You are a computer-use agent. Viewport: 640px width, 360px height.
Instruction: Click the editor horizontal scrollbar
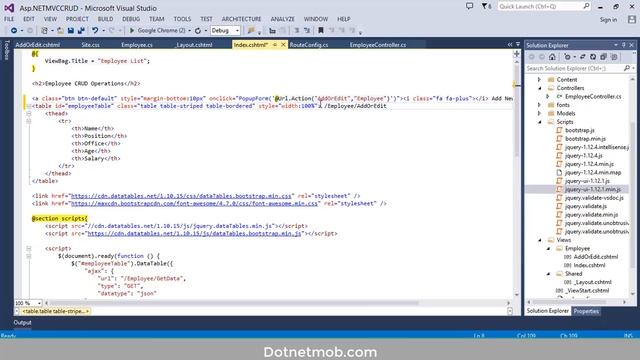[x=234, y=303]
